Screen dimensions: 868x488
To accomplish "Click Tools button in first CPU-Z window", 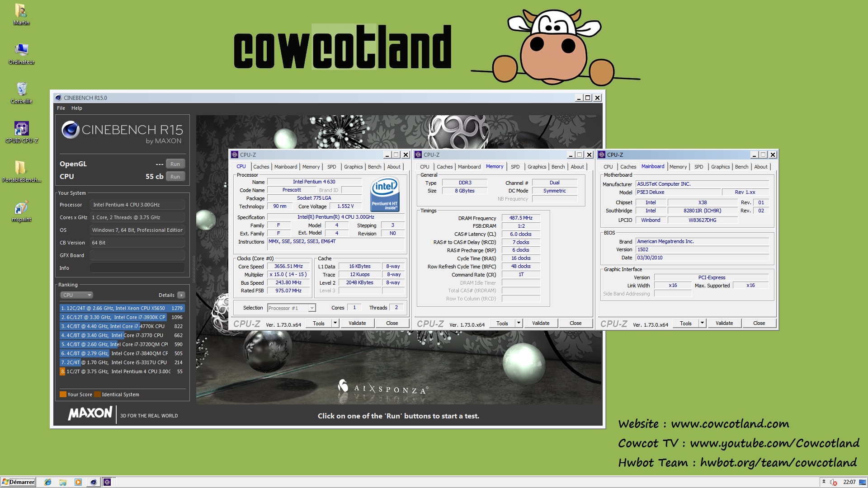I will [319, 323].
